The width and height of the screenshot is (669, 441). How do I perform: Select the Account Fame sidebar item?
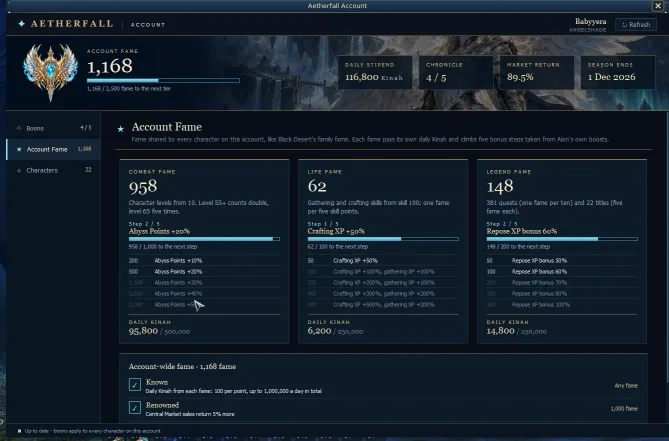[53, 149]
